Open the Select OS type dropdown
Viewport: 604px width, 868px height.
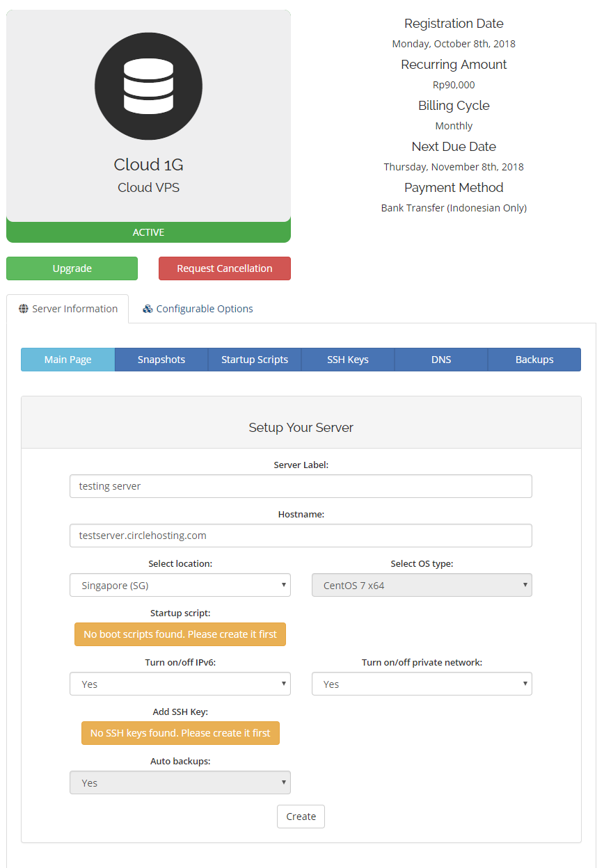(x=422, y=585)
